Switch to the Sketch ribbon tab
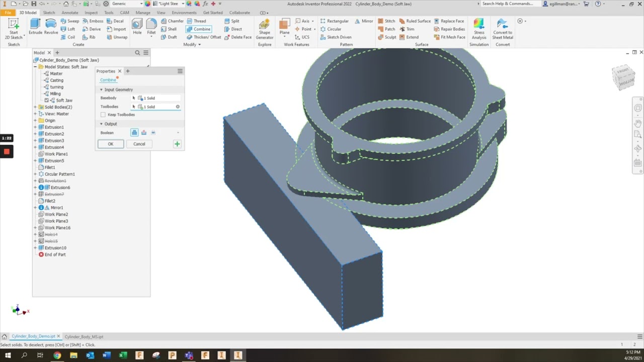 click(x=49, y=13)
